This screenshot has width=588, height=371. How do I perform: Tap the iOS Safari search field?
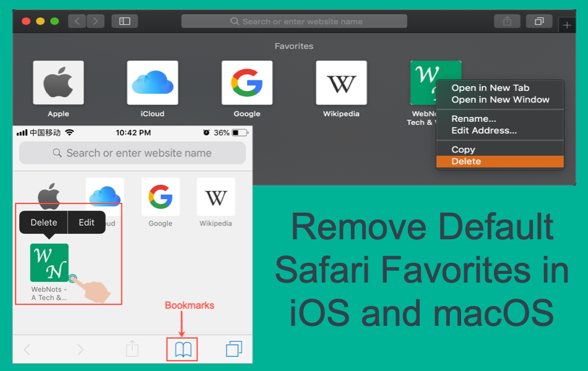pyautogui.click(x=132, y=153)
